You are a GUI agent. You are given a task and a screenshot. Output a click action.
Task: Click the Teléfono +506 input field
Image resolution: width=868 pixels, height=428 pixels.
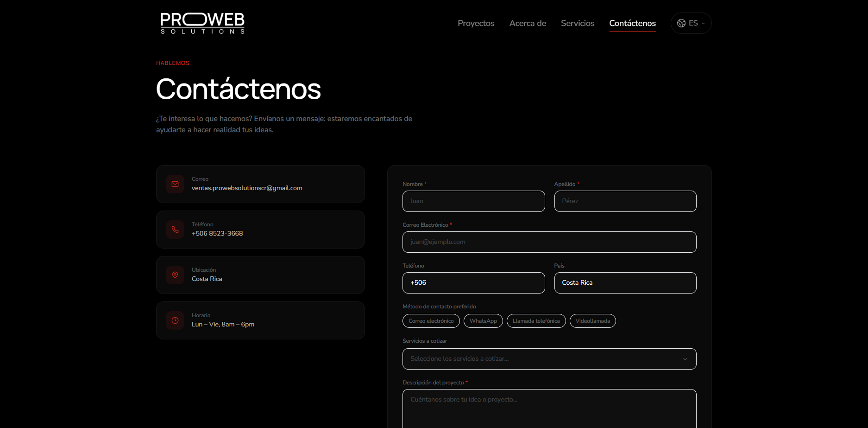click(473, 283)
